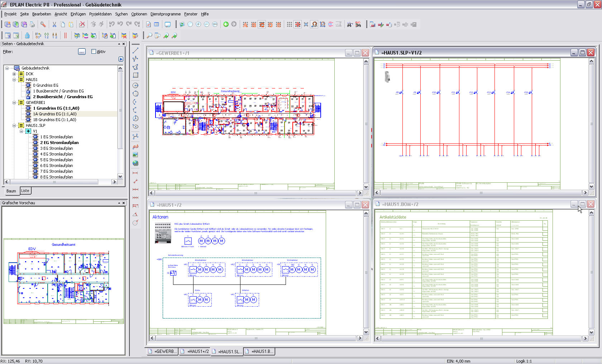The height and width of the screenshot is (364, 602).
Task: Toggle snap to grid icon
Action: click(x=298, y=24)
